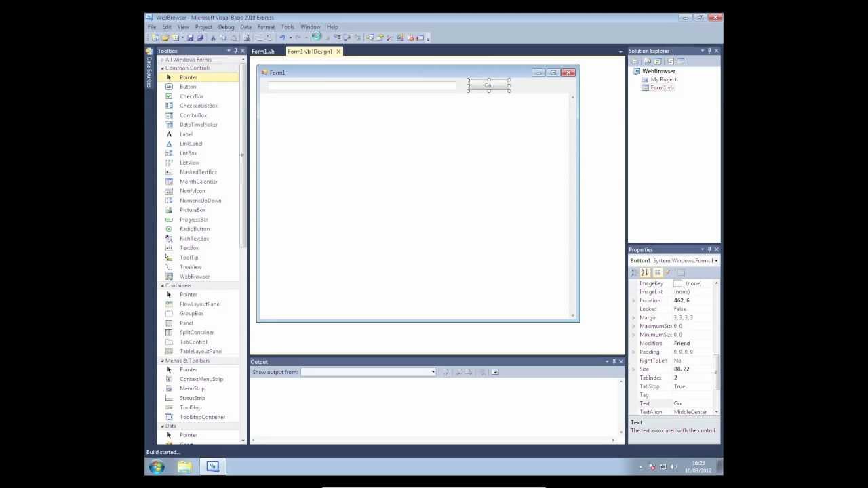Select the RichTextBox control in Toolbox
Image resolution: width=868 pixels, height=488 pixels.
[x=194, y=239]
